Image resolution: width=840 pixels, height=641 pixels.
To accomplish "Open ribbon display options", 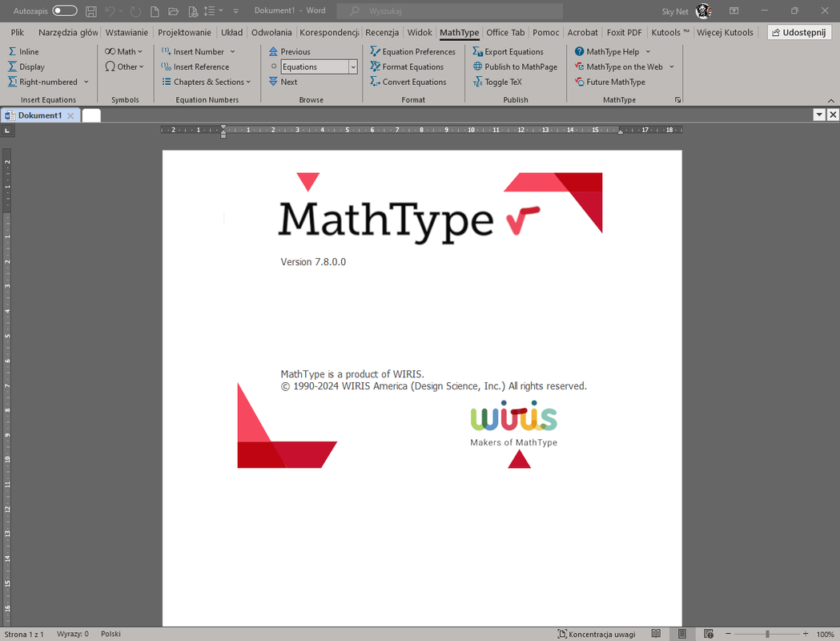I will 734,10.
